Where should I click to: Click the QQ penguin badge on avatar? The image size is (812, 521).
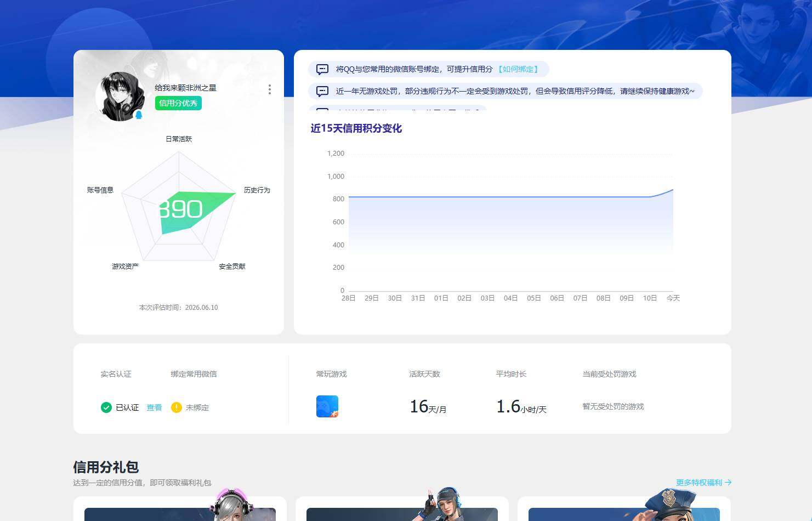139,114
